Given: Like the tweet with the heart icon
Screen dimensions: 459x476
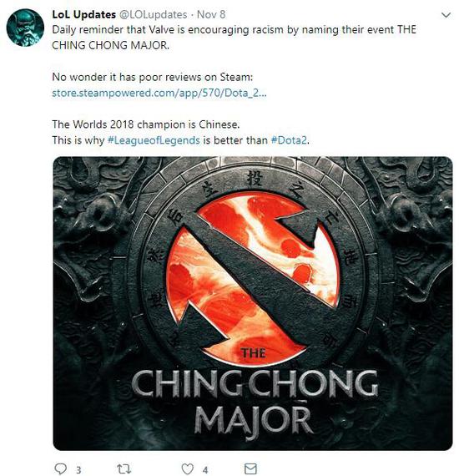Looking at the screenshot, I should point(188,468).
